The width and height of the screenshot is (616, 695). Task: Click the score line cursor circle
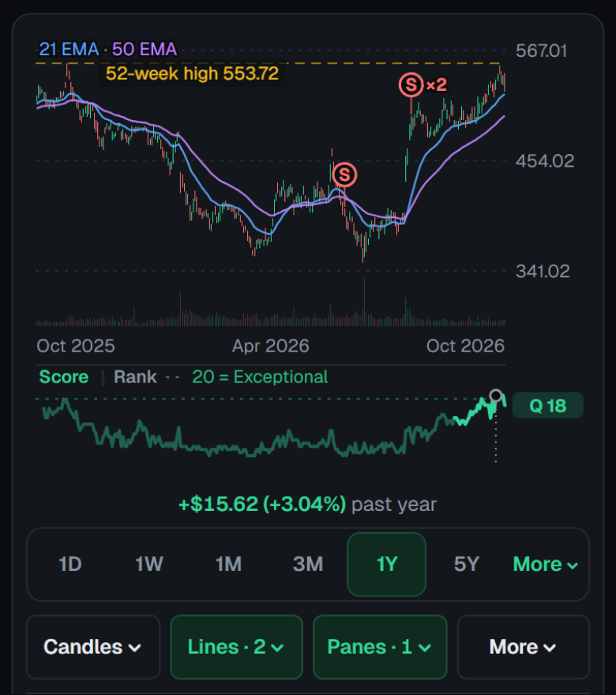[496, 396]
